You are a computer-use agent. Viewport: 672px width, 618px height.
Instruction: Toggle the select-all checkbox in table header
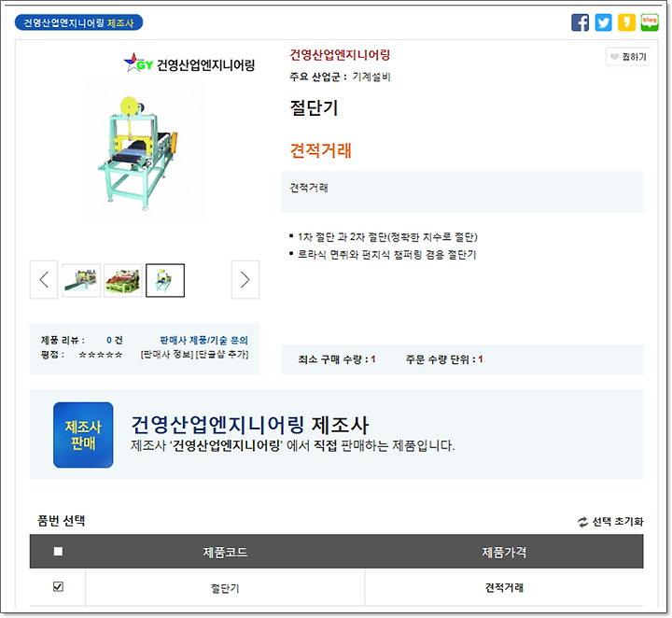58,551
